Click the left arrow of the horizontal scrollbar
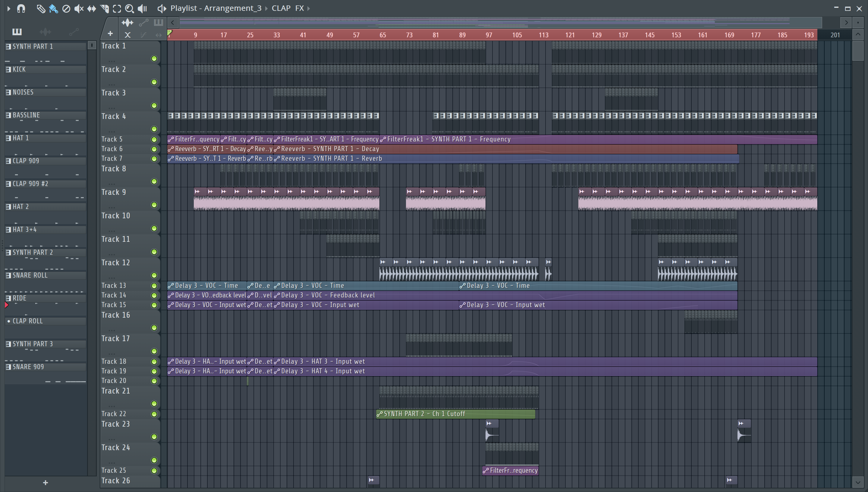868x492 pixels. pos(173,23)
